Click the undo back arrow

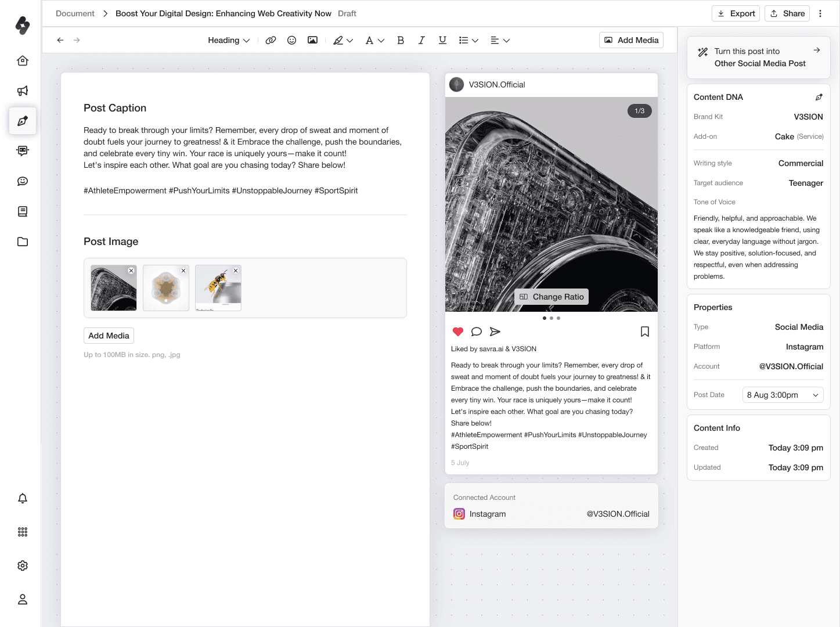pyautogui.click(x=60, y=40)
